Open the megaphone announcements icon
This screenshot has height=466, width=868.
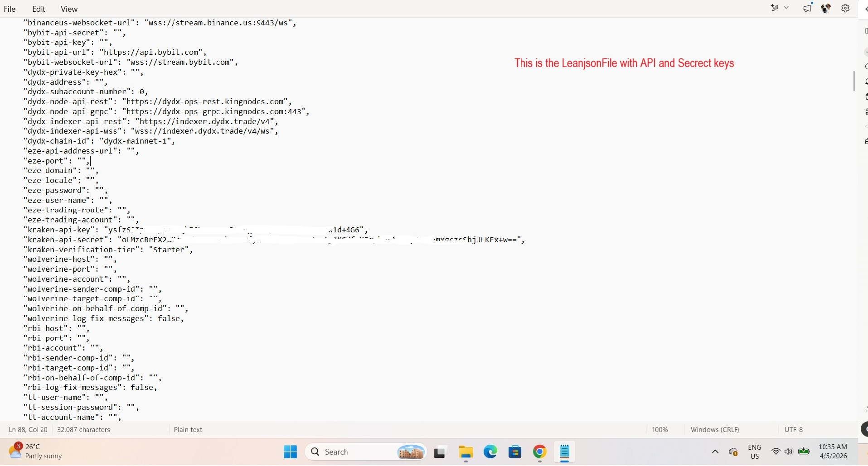pos(807,8)
